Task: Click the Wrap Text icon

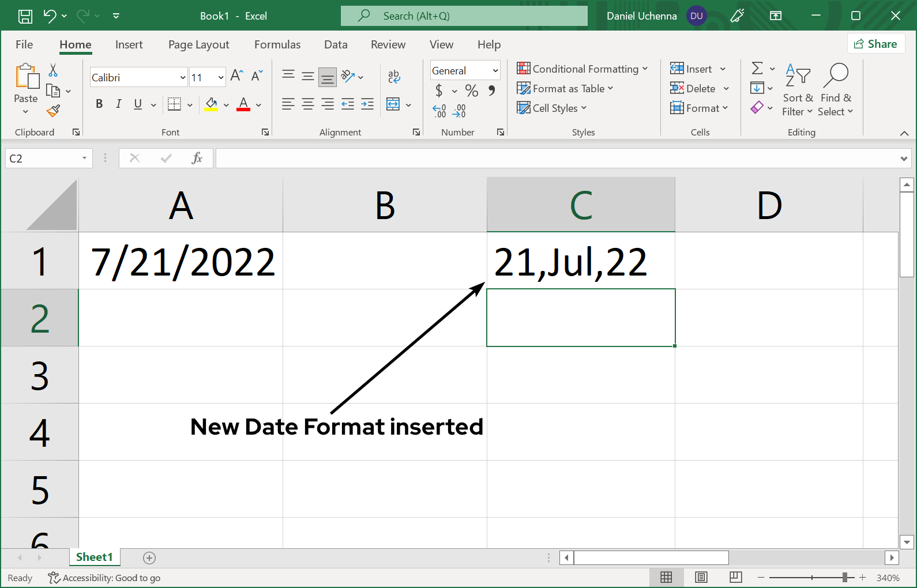Action: [x=394, y=76]
